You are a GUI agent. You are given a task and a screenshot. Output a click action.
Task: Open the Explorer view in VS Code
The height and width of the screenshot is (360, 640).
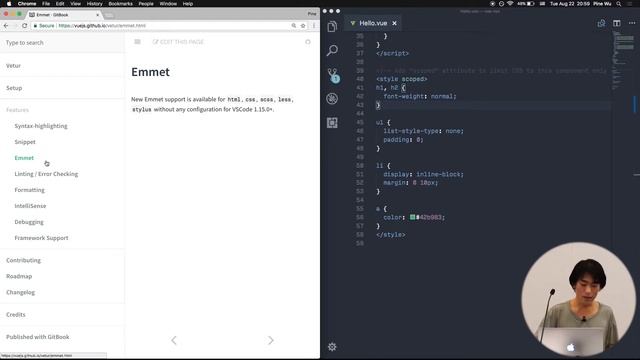point(332,27)
